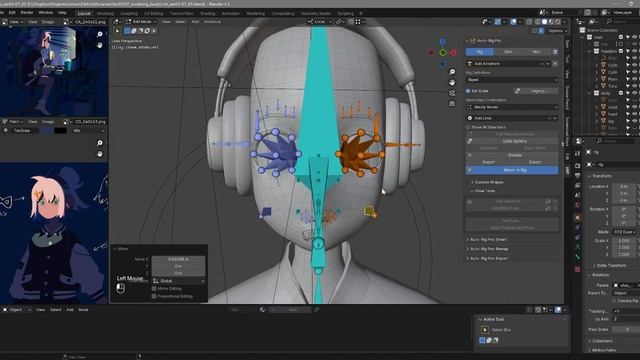The width and height of the screenshot is (640, 360).
Task: Toggle the Camera Parent Lock checkbox
Action: tap(614, 301)
